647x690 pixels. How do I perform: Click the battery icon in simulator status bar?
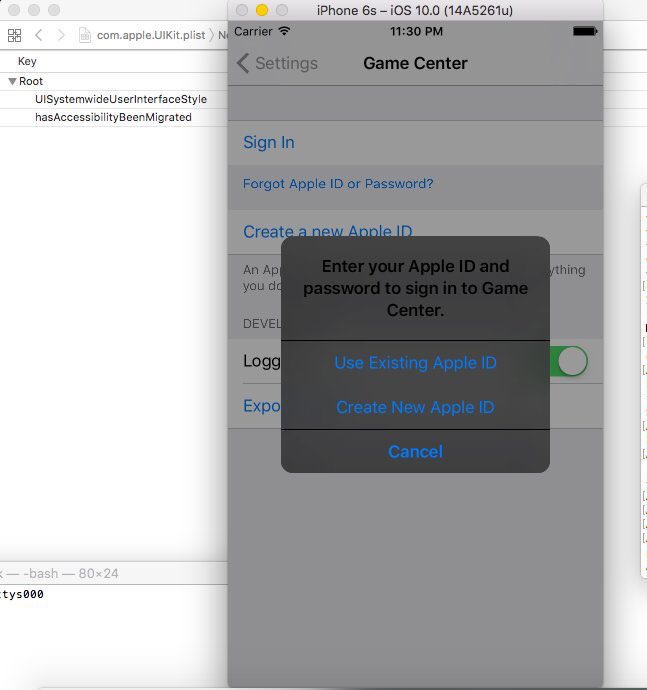click(585, 31)
